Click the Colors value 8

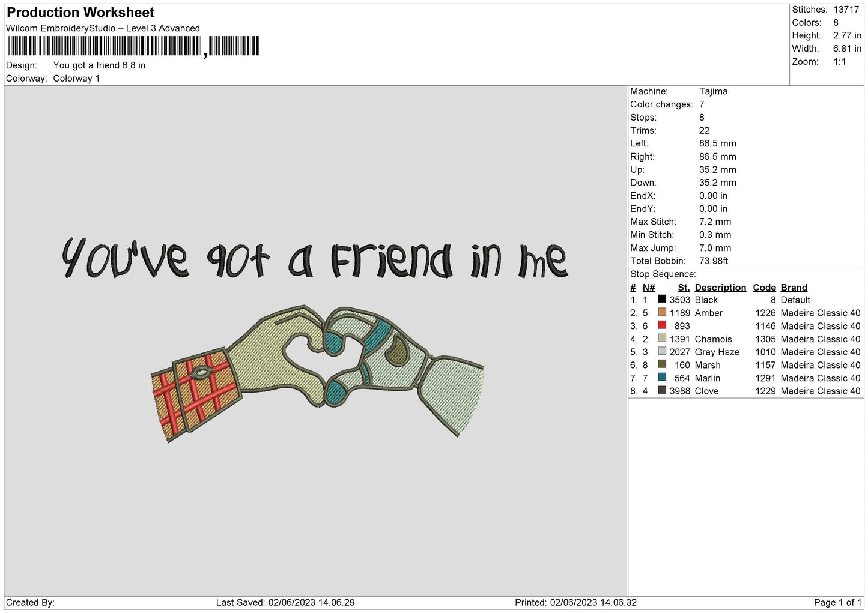coord(836,23)
